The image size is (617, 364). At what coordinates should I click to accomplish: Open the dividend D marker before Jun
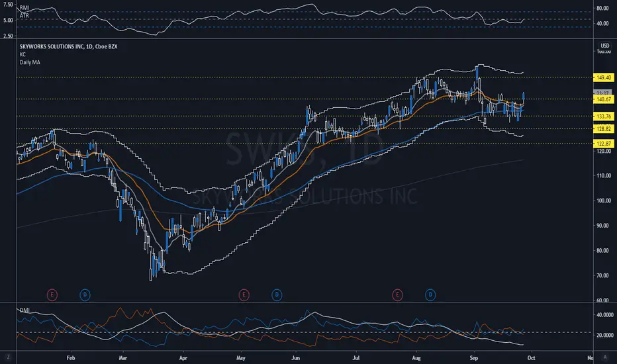[x=277, y=295]
